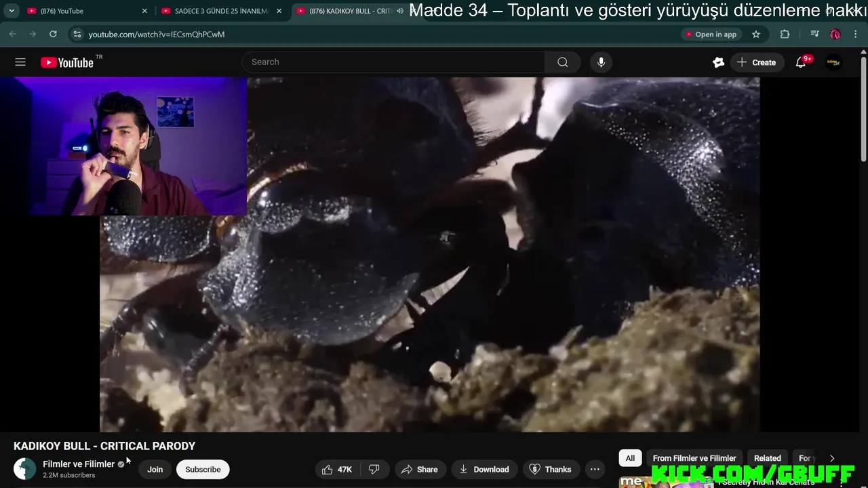
Task: Click the Filmler ve Filimler channel avatar
Action: [x=24, y=469]
